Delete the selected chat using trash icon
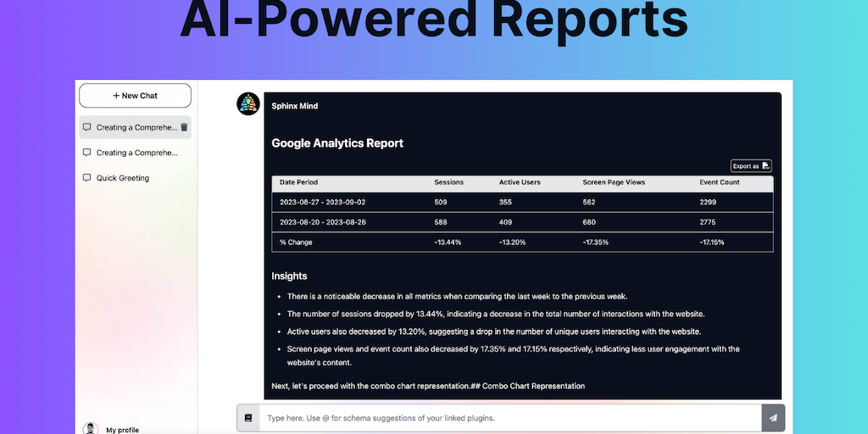The width and height of the screenshot is (868, 434). 184,127
